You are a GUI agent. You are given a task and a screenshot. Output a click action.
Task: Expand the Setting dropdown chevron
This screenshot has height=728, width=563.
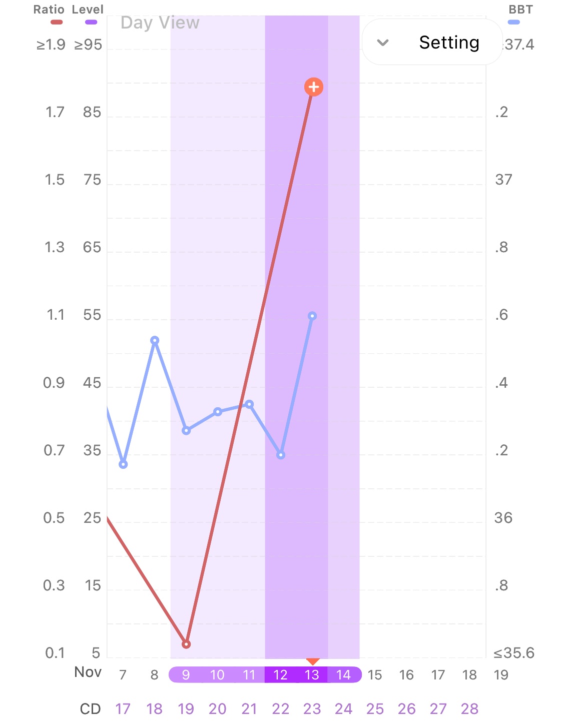(x=383, y=43)
